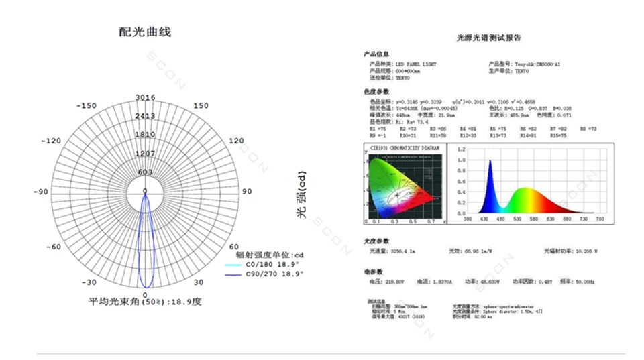
Task: Click the positive 120 angle label
Action: pos(236,141)
